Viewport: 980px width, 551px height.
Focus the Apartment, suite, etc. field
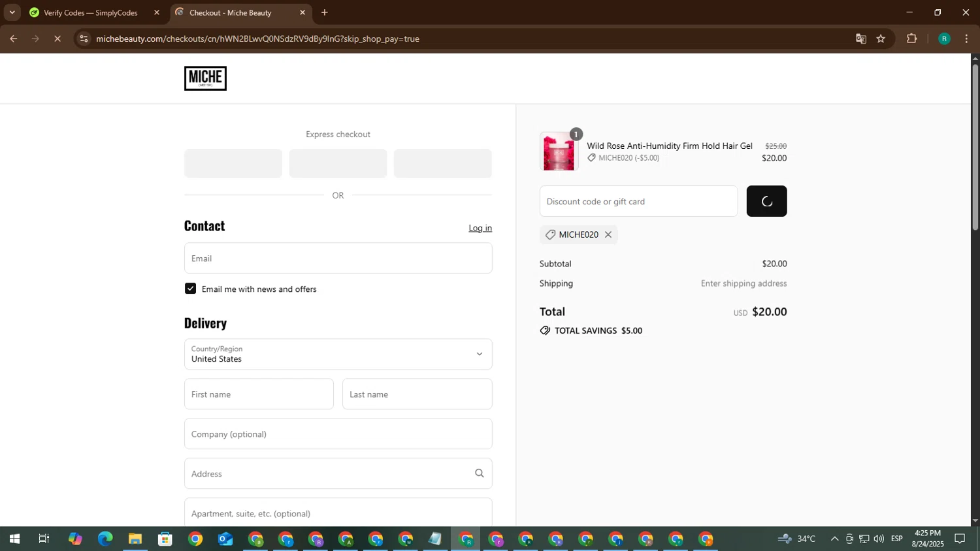tap(338, 512)
